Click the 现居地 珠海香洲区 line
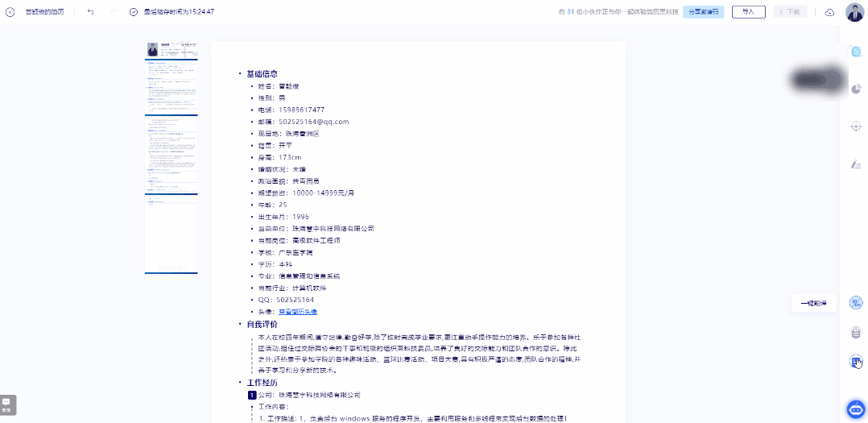The height and width of the screenshot is (423, 868). 288,134
